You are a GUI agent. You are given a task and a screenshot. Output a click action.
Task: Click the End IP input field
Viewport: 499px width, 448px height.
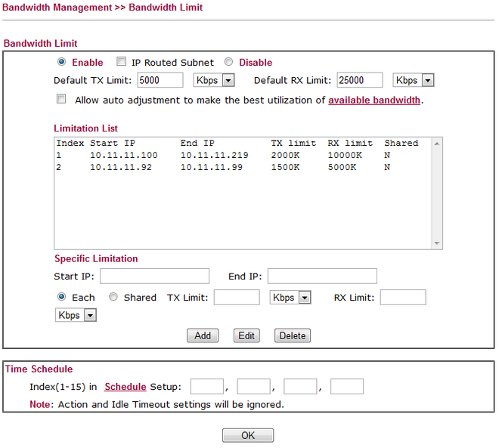coord(322,277)
